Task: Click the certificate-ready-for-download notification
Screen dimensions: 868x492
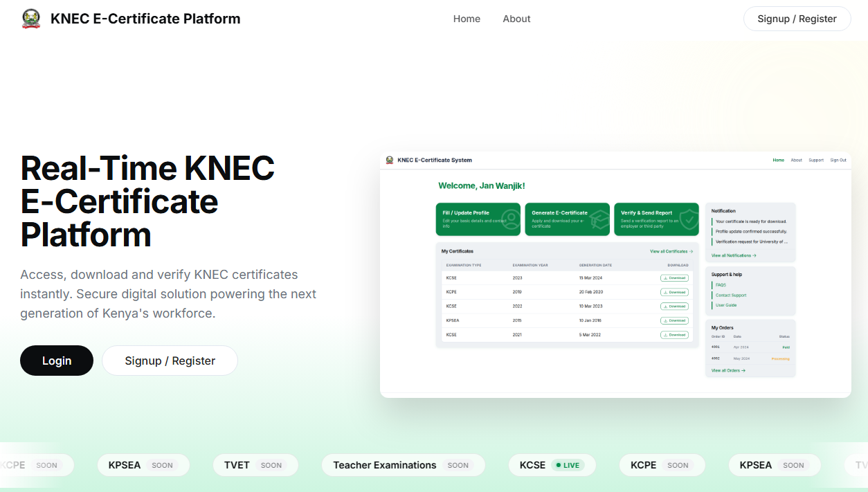Action: [x=751, y=221]
